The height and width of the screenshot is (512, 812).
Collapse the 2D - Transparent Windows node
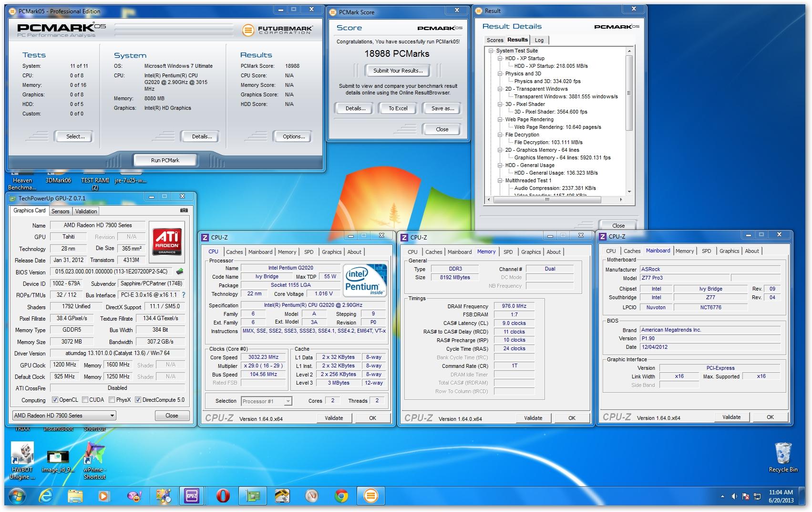[500, 89]
